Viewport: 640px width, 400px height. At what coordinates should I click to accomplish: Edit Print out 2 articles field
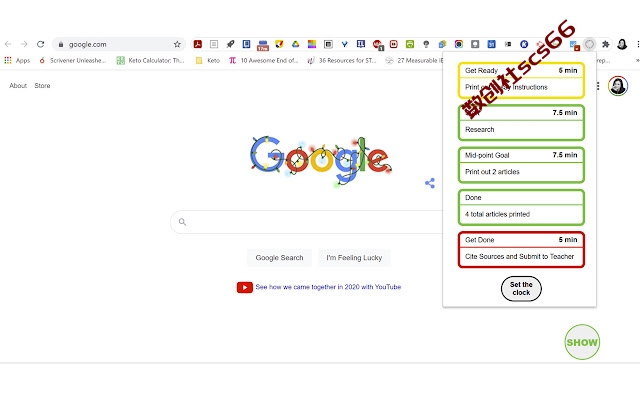point(522,172)
